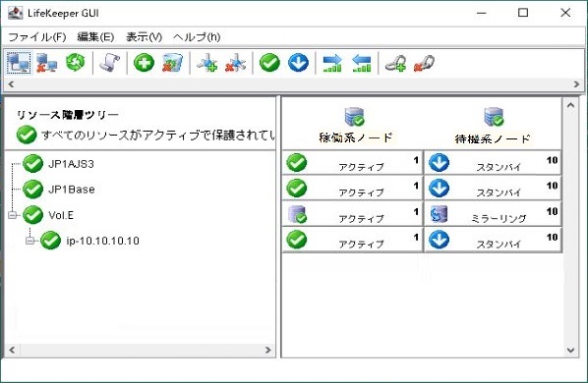This screenshot has height=383, width=588.
Task: Click JP1AJS3 green check status icon in tree
Action: (33, 164)
